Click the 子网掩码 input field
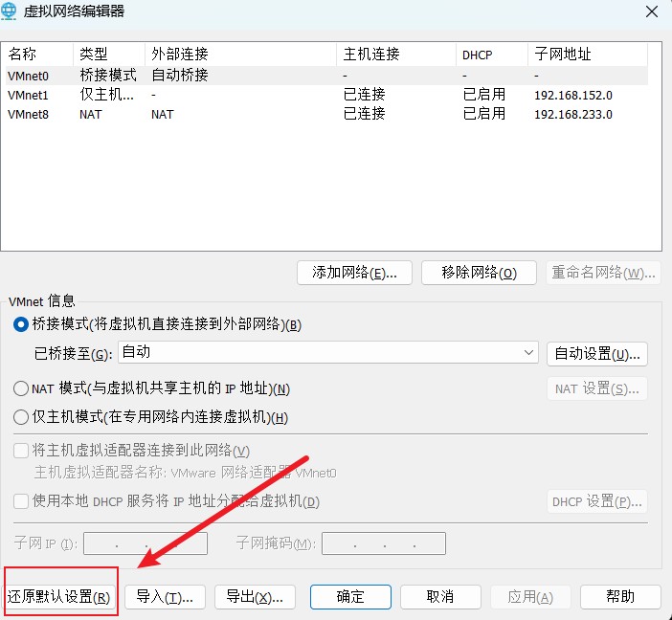 click(x=384, y=543)
